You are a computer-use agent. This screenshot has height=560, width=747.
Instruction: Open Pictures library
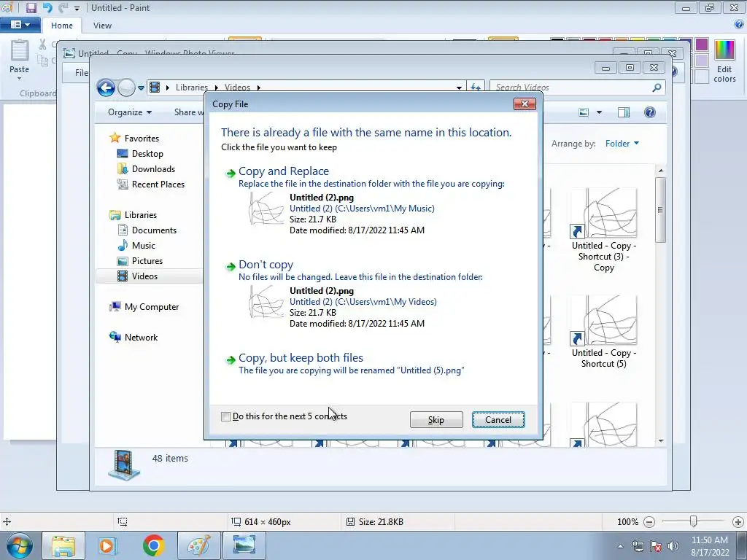pos(147,261)
